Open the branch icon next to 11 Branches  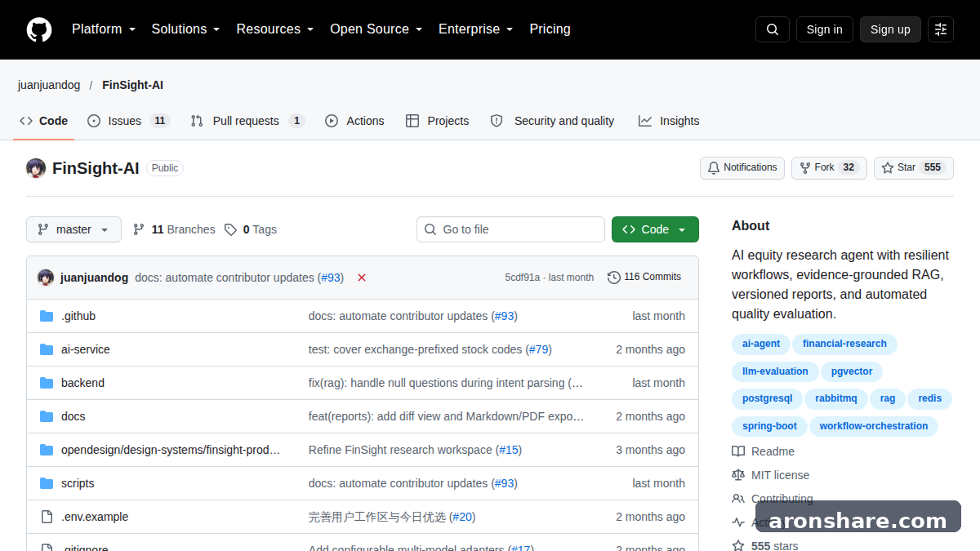tap(139, 229)
